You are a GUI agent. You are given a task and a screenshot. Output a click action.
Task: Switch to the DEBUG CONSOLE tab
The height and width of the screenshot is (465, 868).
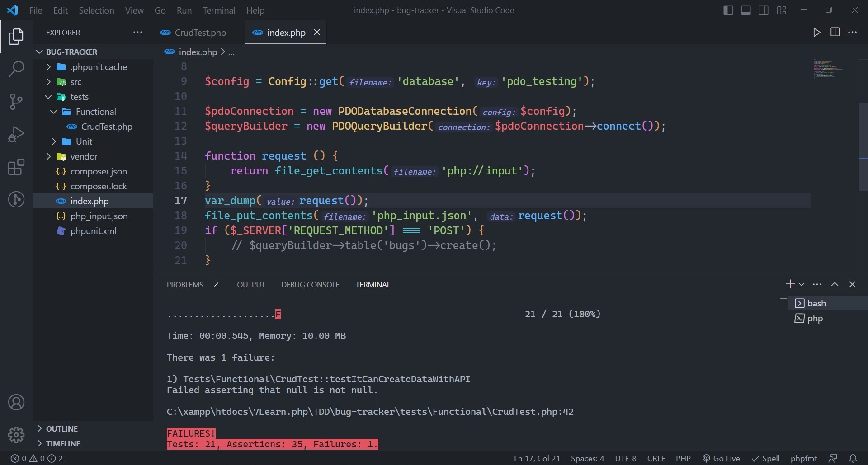coord(310,285)
